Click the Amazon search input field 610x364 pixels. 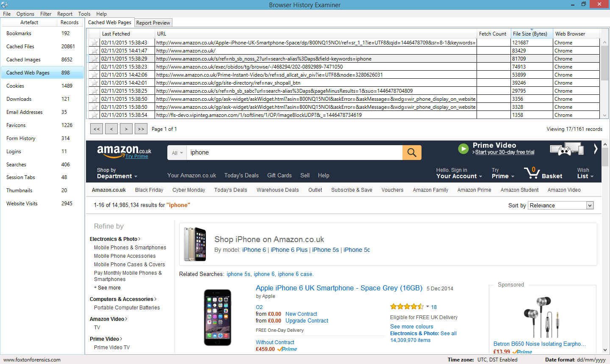(294, 153)
